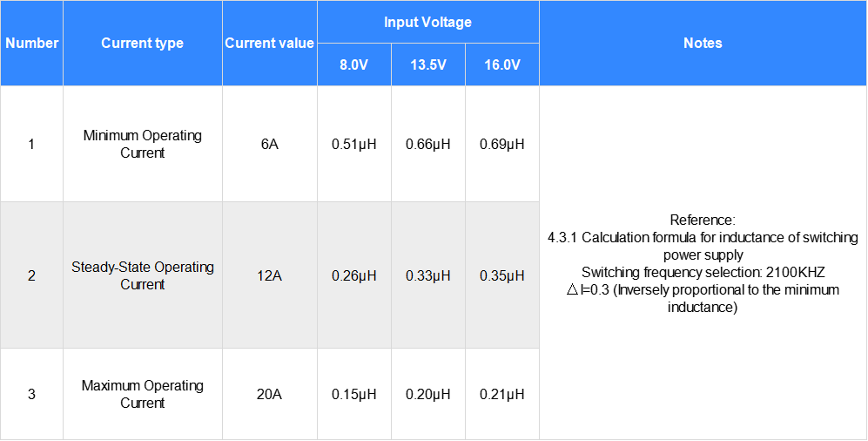The image size is (868, 441).
Task: Select the 0.51μH inductance cell
Action: point(353,144)
